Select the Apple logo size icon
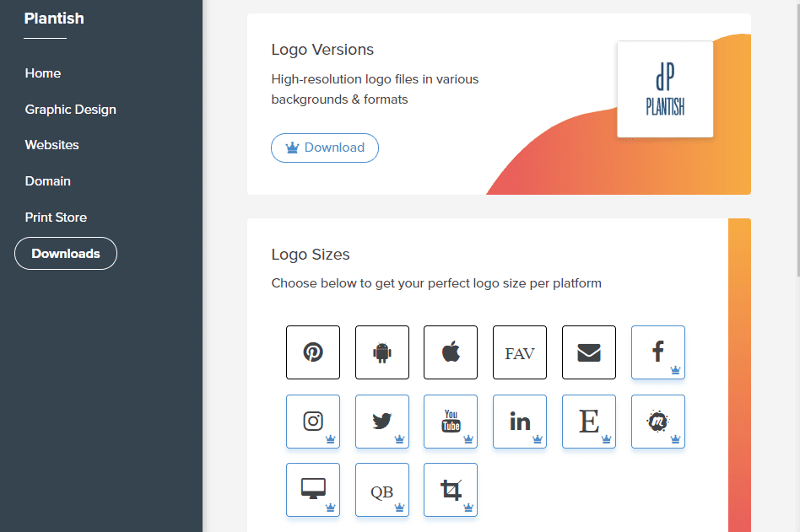800x532 pixels. (451, 352)
